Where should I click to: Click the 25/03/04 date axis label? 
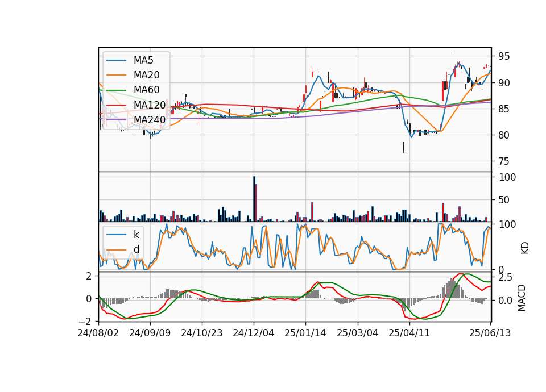point(357,333)
